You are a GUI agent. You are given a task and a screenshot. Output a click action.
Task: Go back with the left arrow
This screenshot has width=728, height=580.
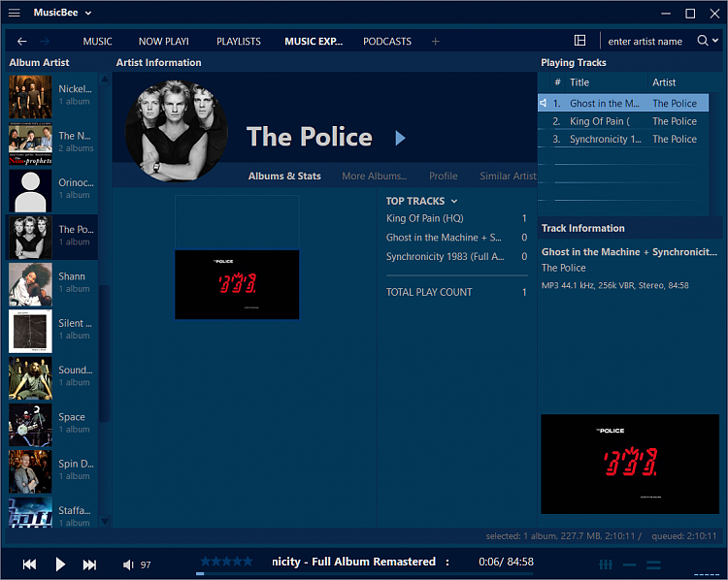click(x=21, y=42)
